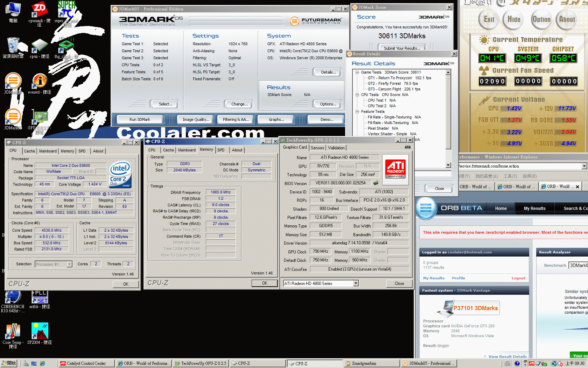This screenshot has width=588, height=368.
Task: Click the Demo... button in 3DMark05
Action: pyautogui.click(x=327, y=120)
